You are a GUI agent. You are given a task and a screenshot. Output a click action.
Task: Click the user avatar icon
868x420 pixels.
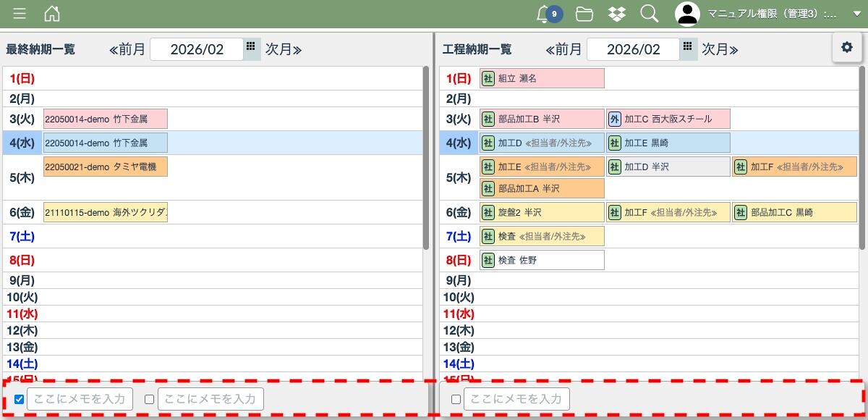pos(687,14)
